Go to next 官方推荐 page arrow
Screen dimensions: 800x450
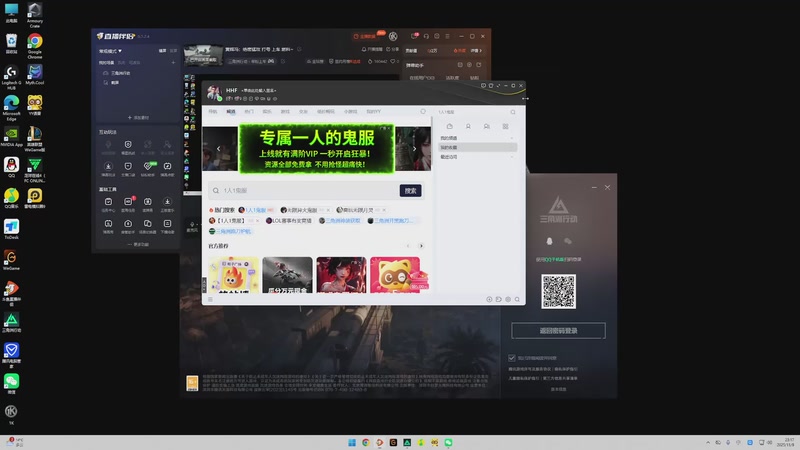tap(421, 246)
